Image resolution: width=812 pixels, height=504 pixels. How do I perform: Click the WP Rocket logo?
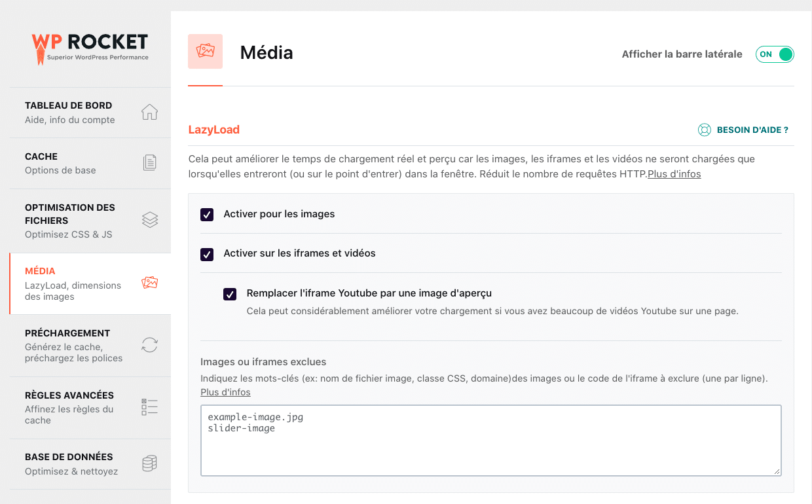pyautogui.click(x=90, y=48)
